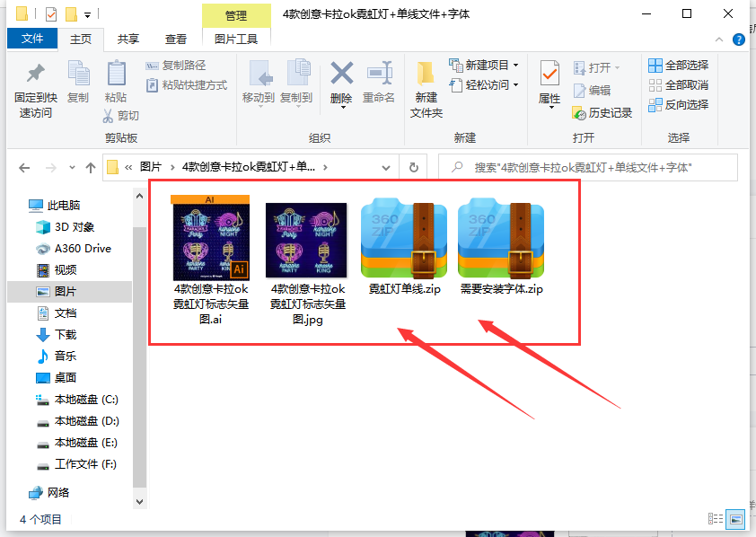Image resolution: width=756 pixels, height=537 pixels.
Task: Switch to details view icon in status bar
Action: tap(716, 519)
